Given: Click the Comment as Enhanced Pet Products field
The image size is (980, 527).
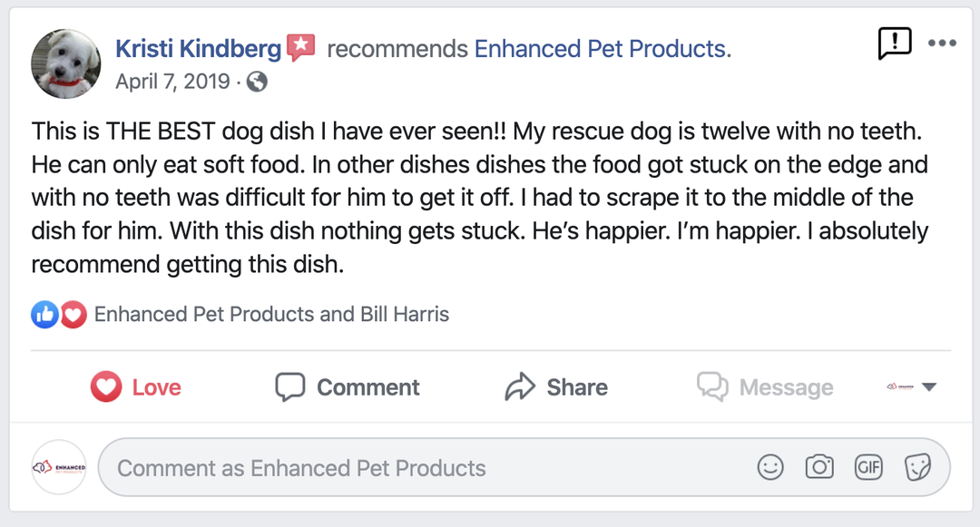Looking at the screenshot, I should pos(426,468).
